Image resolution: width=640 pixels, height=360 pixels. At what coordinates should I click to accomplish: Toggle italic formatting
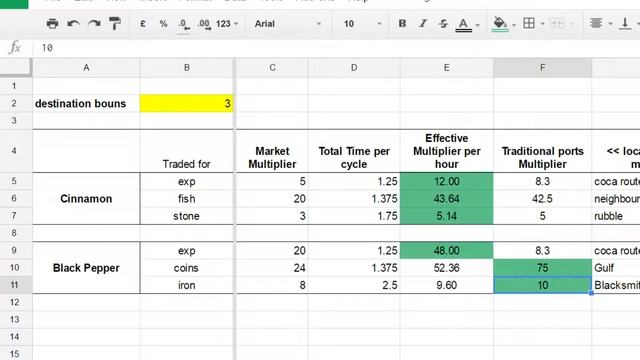click(x=423, y=24)
